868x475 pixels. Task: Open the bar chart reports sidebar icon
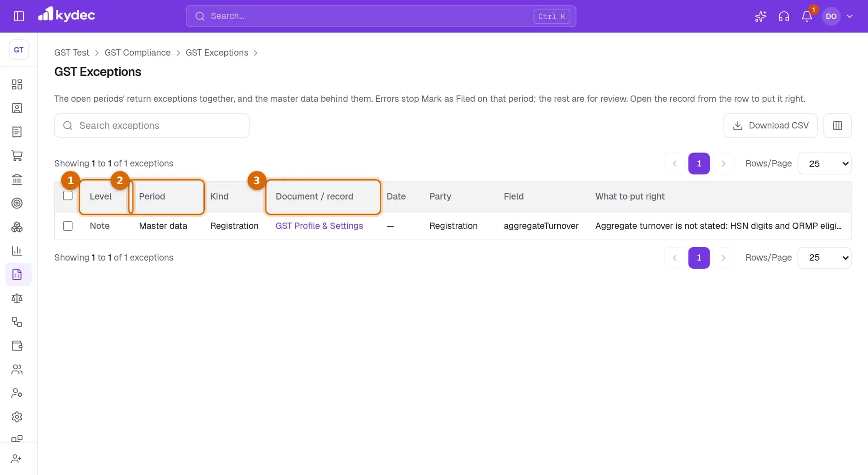point(17,251)
